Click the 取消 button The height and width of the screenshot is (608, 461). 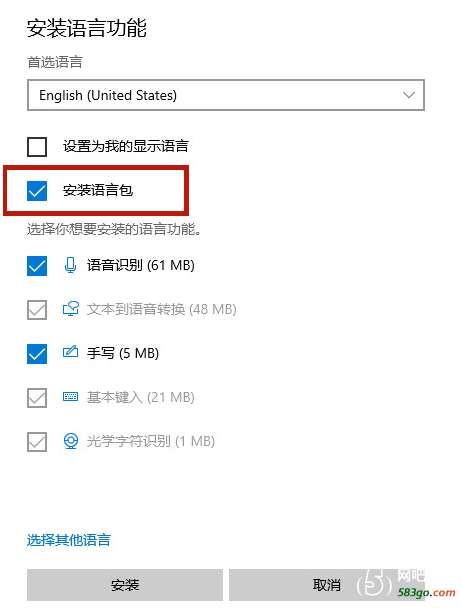pyautogui.click(x=327, y=585)
